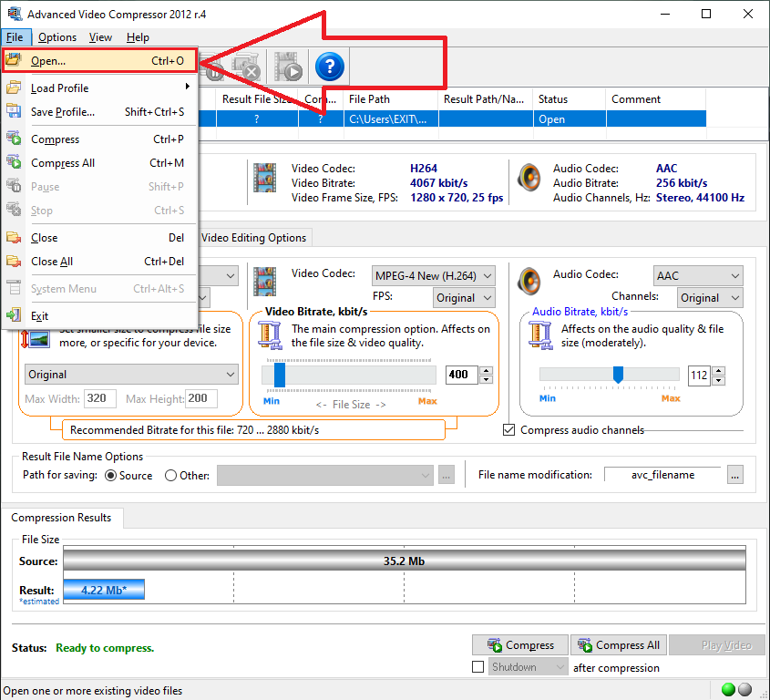Viewport: 770px width, 700px height.
Task: Choose Save Profile... menu entry
Action: click(99, 111)
